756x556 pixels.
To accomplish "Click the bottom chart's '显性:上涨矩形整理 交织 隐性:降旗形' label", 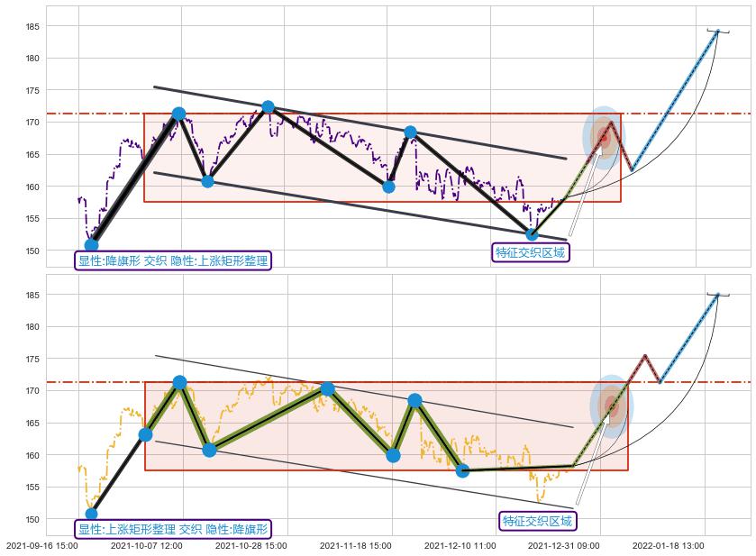I will click(x=173, y=529).
